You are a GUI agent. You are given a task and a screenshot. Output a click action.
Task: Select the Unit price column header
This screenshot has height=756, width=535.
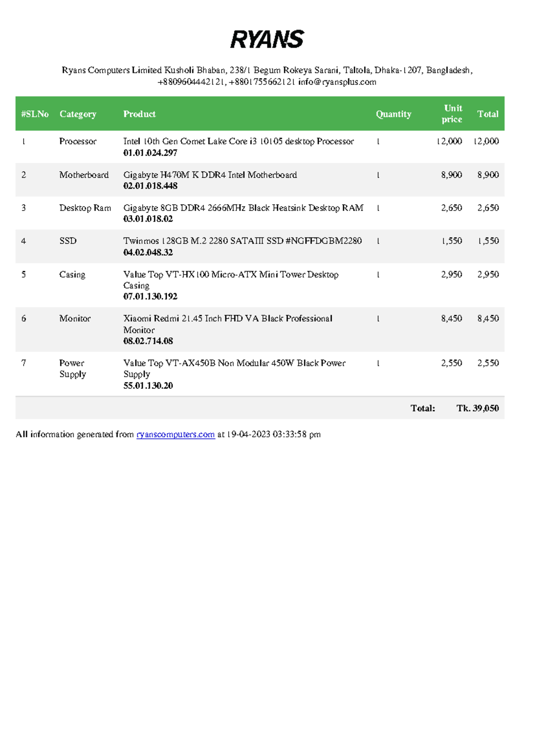452,114
